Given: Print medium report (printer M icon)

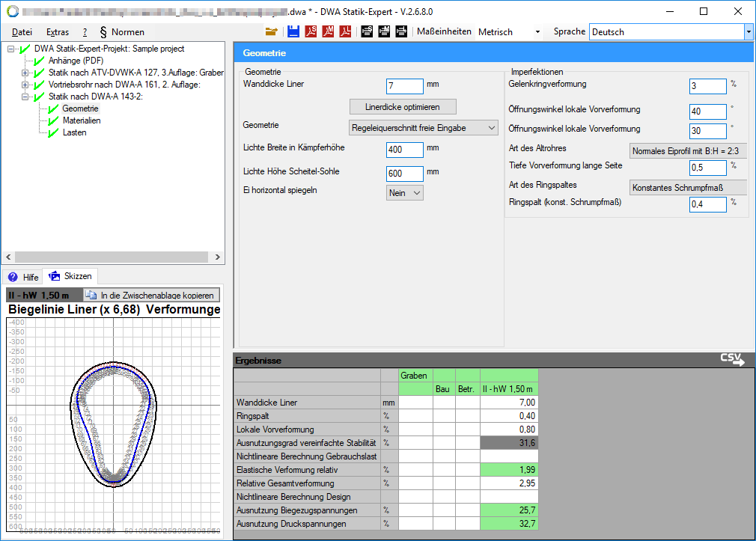Looking at the screenshot, I should click(x=384, y=31).
